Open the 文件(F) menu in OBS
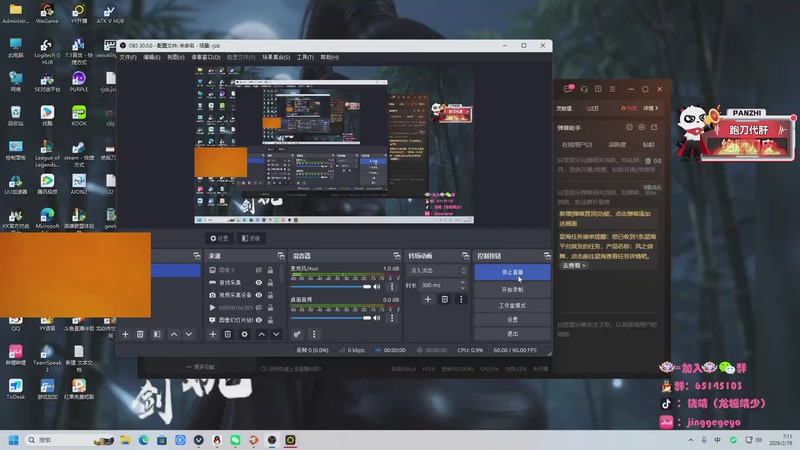The image size is (800, 450). (x=128, y=57)
